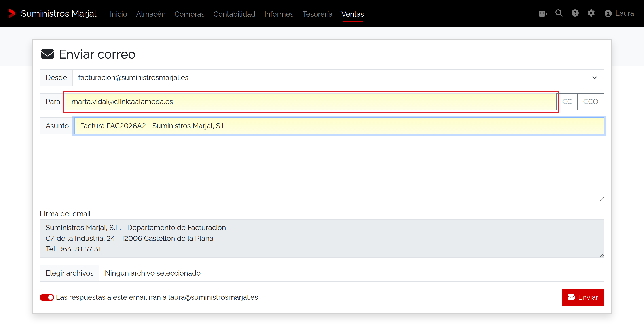Click the 'Enviar correo' heading text
The width and height of the screenshot is (644, 335).
pyautogui.click(x=97, y=54)
